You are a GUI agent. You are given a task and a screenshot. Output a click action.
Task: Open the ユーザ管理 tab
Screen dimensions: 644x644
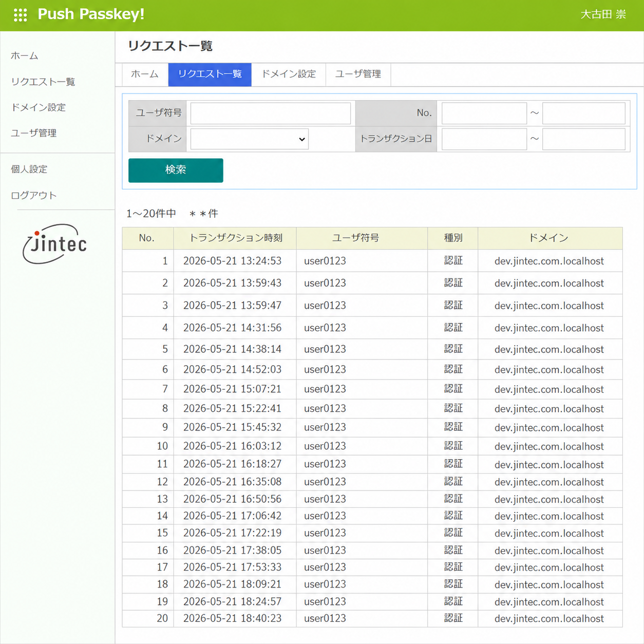click(x=358, y=74)
